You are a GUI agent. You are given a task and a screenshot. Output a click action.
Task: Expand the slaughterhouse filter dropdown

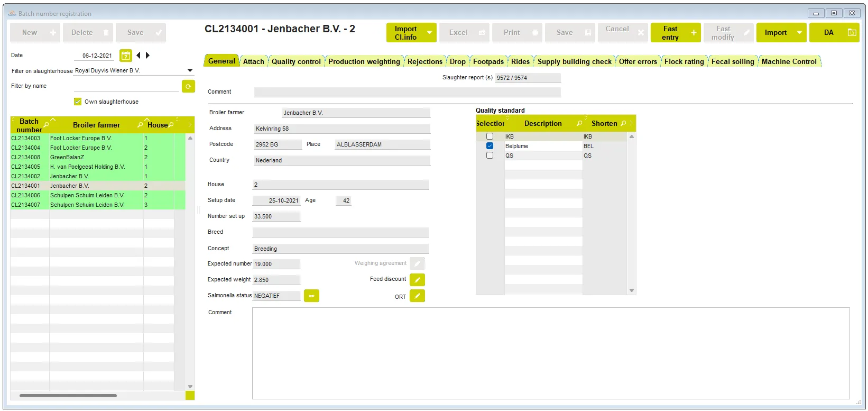pyautogui.click(x=190, y=71)
